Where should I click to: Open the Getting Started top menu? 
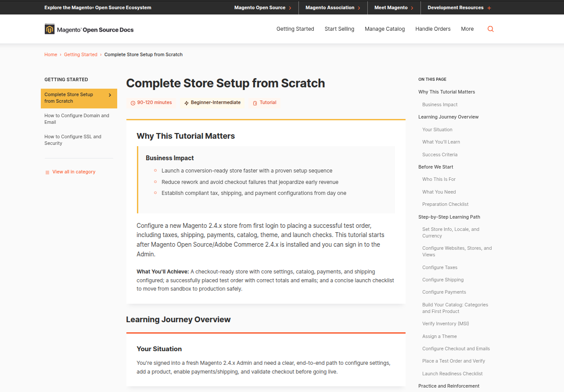click(295, 29)
